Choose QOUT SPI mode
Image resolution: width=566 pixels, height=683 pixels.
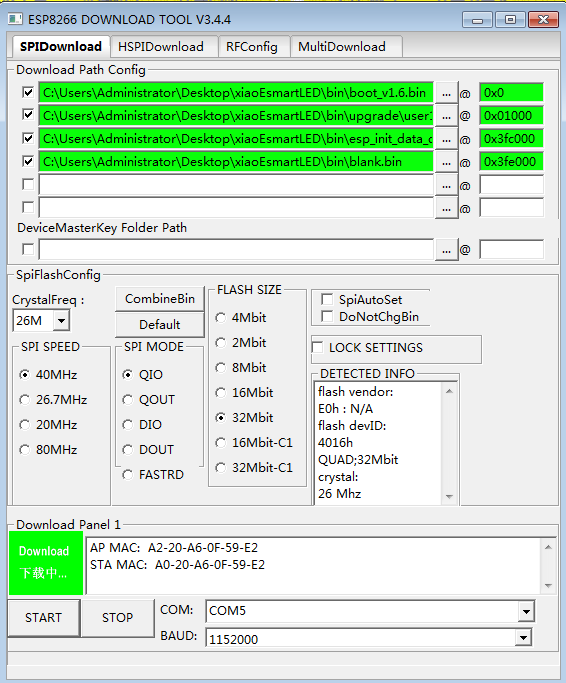tap(128, 399)
